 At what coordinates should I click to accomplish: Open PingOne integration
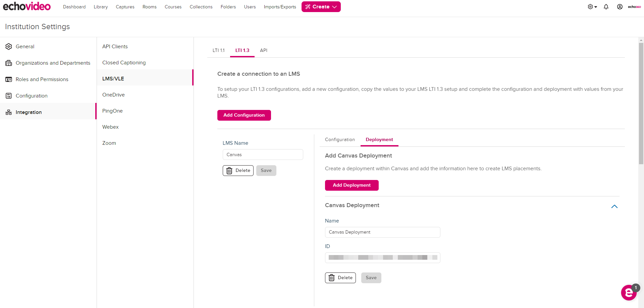pyautogui.click(x=145, y=111)
